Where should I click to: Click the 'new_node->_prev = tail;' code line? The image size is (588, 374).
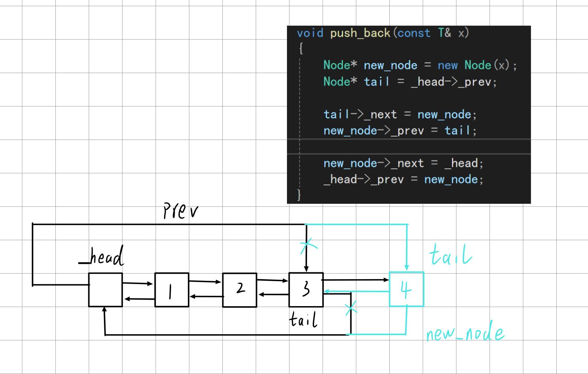tap(400, 131)
